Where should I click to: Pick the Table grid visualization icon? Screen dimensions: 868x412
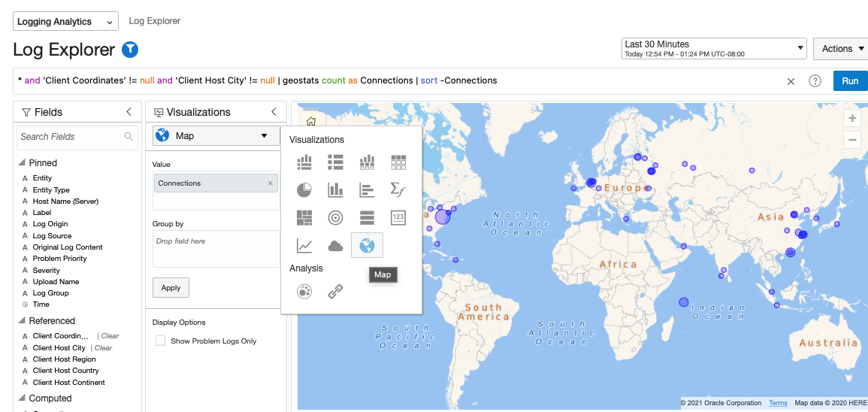(398, 162)
